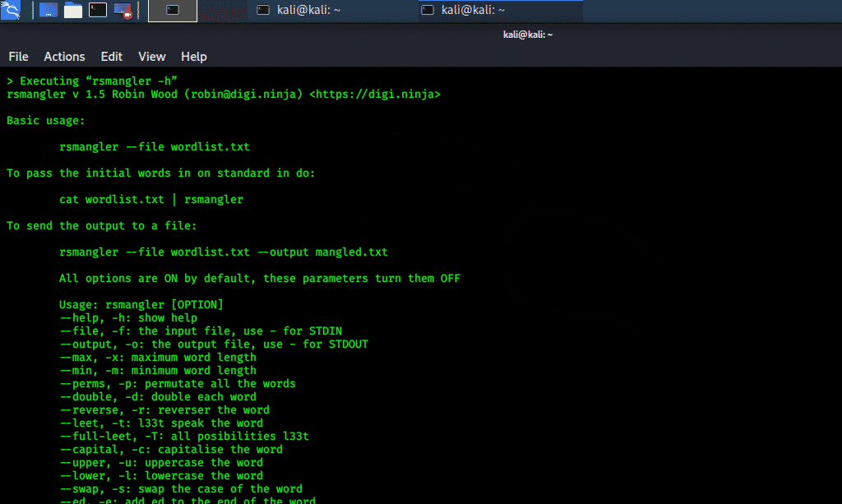Click '--output, -o: the output file' line
Screen dimensions: 842x504
[x=214, y=344]
